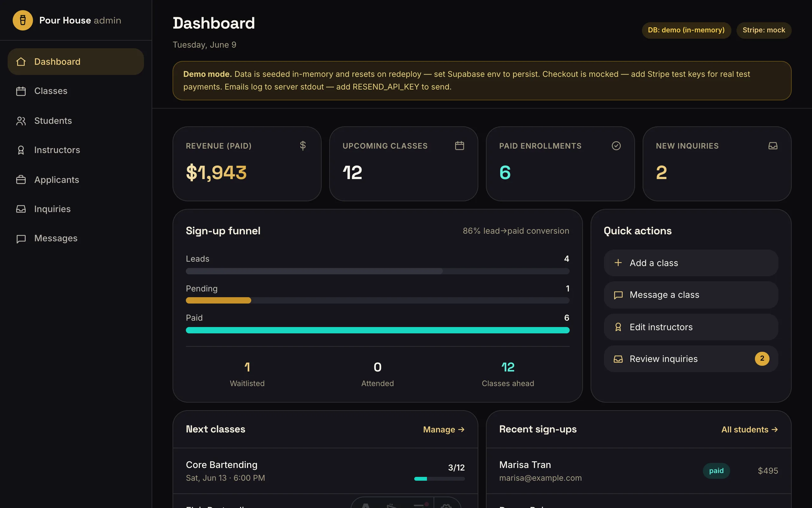
Task: Click the $495 amount for Marisa Tran
Action: click(768, 471)
